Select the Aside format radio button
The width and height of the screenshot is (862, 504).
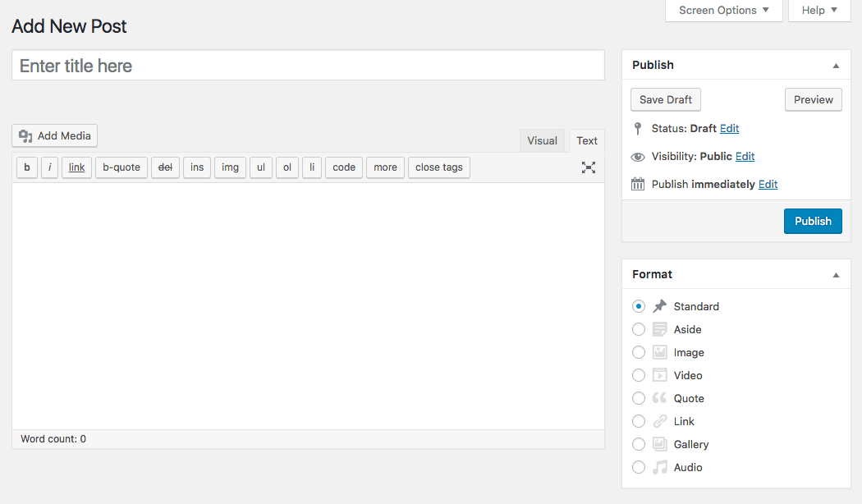[x=639, y=329]
